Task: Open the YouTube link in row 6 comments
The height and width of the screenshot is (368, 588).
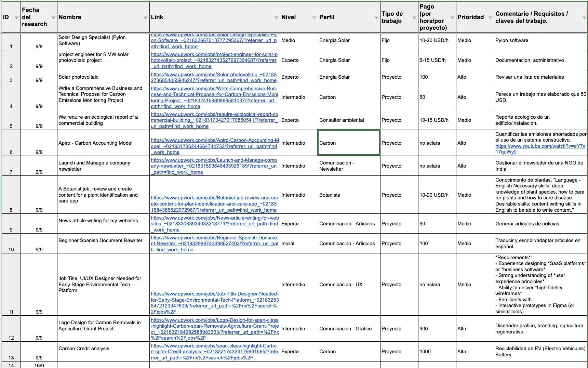Action: [540, 149]
